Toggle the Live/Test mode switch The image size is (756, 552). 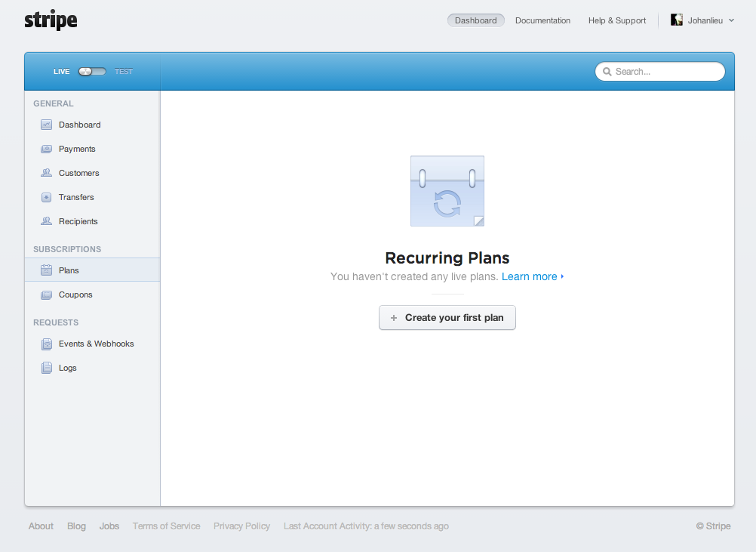92,72
